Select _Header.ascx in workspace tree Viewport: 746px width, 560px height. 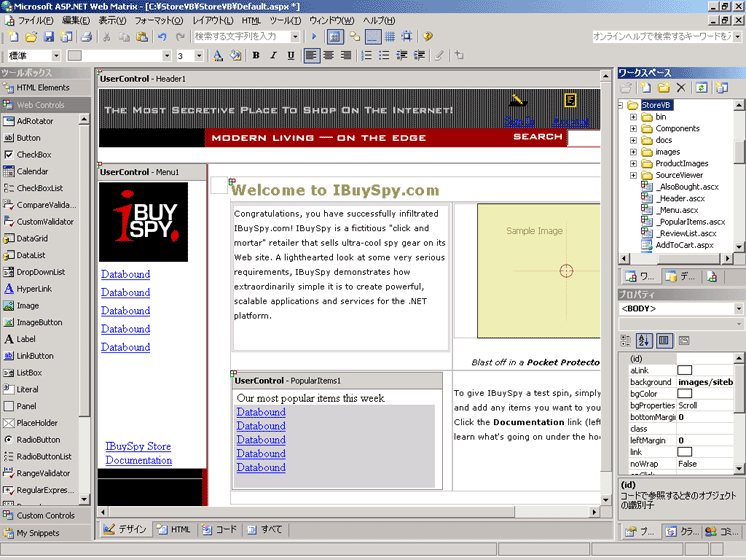pos(681,198)
